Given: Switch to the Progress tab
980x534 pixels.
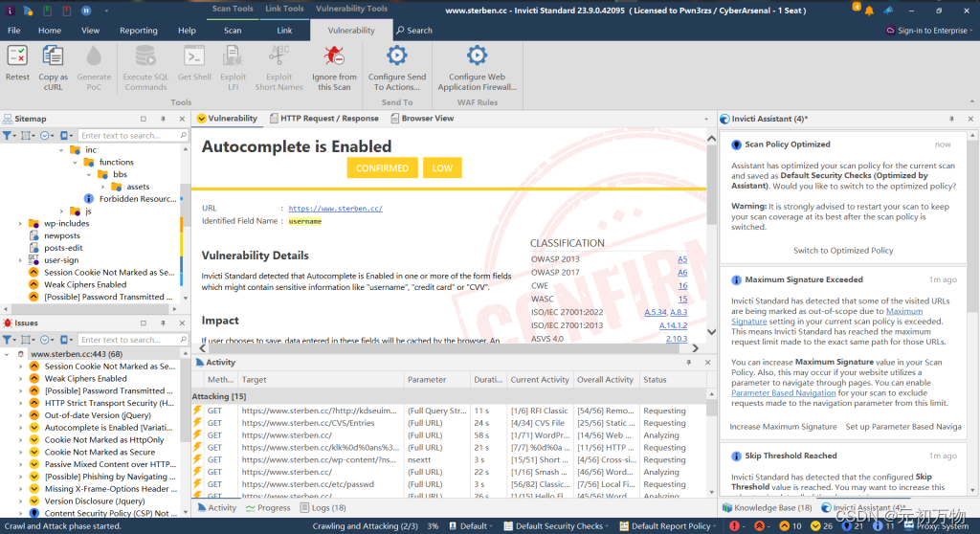Looking at the screenshot, I should [x=268, y=508].
